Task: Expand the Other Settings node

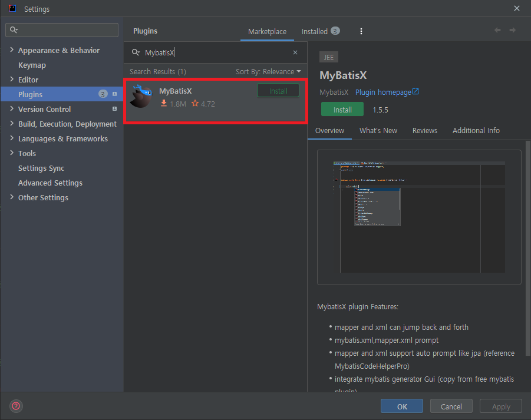Action: point(12,197)
